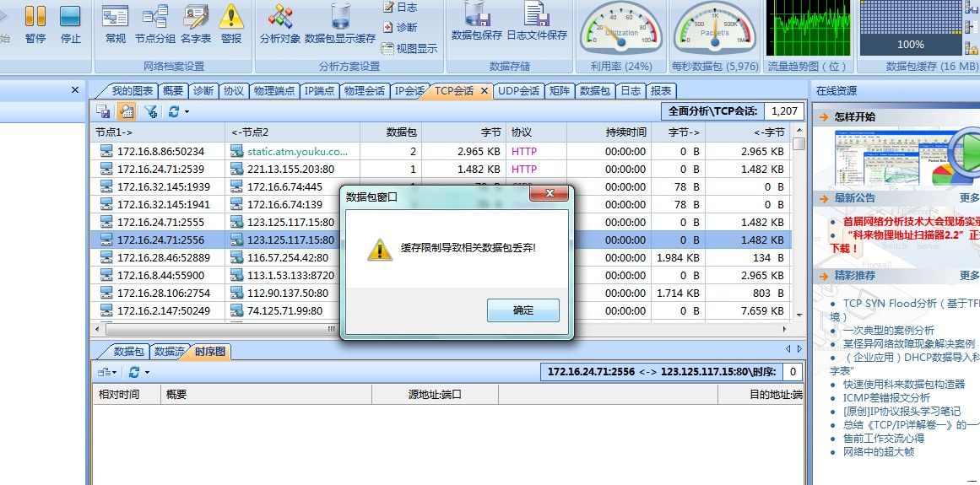Click the traffic trend chart
This screenshot has height=485, width=980.
point(808,28)
